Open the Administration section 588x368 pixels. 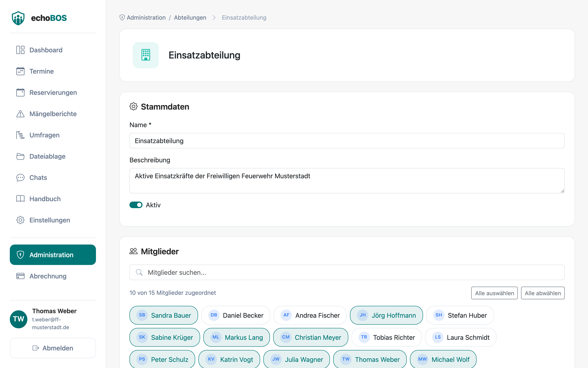pyautogui.click(x=53, y=255)
